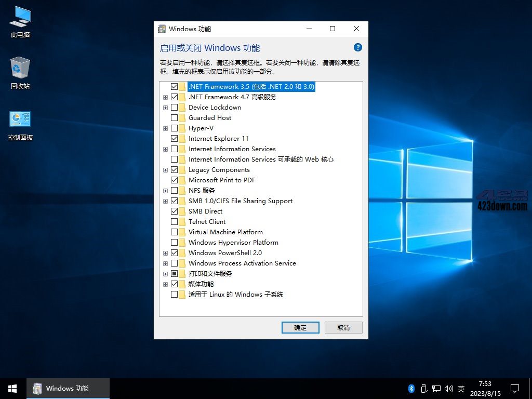The width and height of the screenshot is (532, 399).
Task: Expand the Hyper-V tree node
Action: [x=165, y=128]
